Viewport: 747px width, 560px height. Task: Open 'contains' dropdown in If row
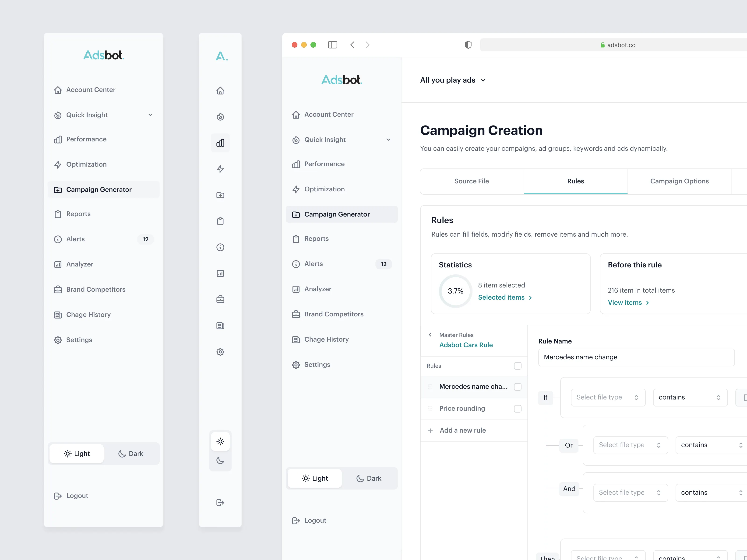[x=690, y=397]
